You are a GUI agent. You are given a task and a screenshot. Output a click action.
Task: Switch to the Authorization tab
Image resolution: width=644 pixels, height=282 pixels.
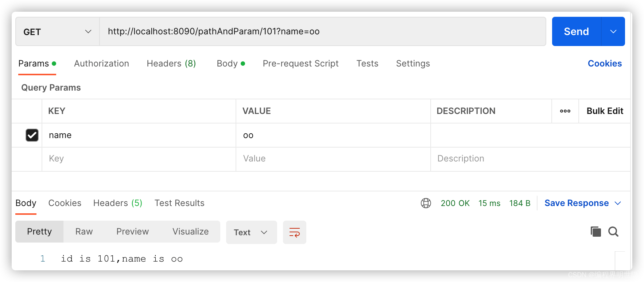coord(101,64)
